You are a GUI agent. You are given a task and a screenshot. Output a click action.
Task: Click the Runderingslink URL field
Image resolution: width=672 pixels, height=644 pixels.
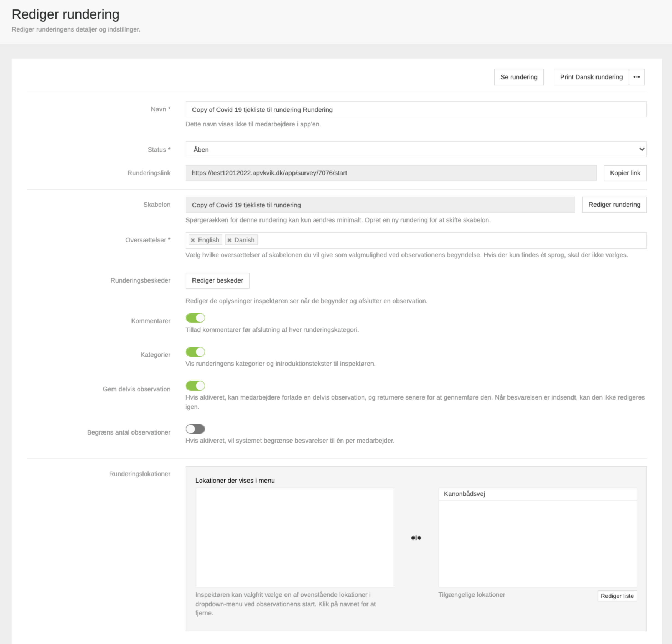(391, 173)
